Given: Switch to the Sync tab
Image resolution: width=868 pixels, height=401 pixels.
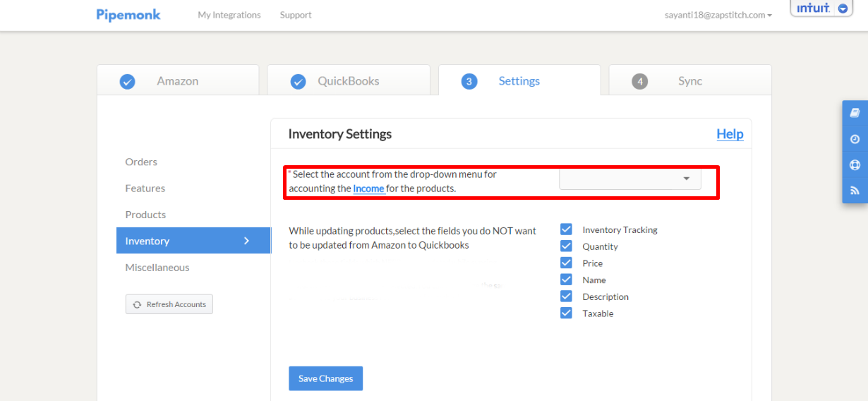Looking at the screenshot, I should pos(690,80).
